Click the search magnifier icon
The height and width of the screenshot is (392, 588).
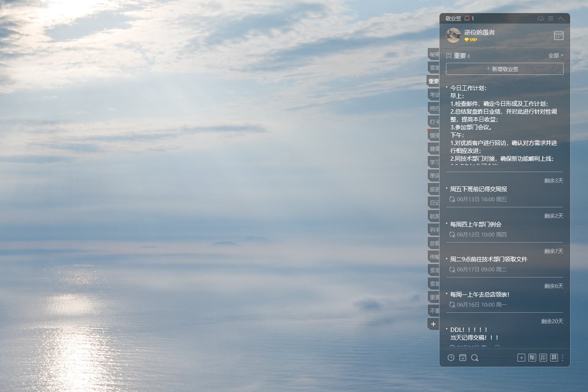click(x=475, y=358)
